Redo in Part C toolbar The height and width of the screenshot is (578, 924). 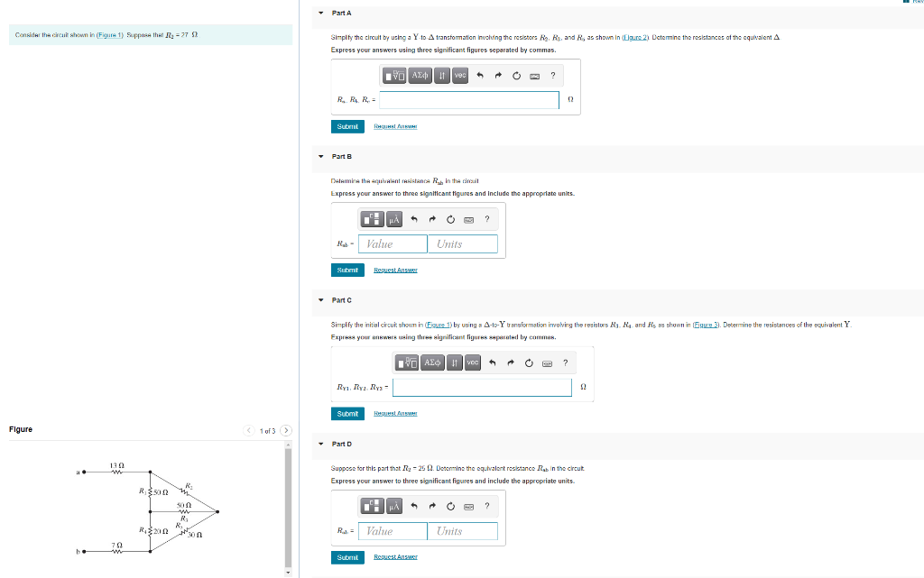pos(511,362)
